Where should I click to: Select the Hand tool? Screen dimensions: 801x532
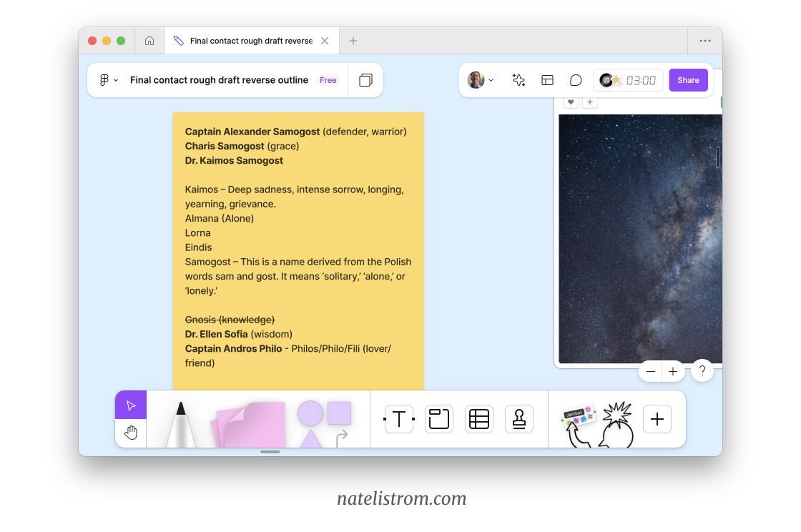click(x=131, y=433)
